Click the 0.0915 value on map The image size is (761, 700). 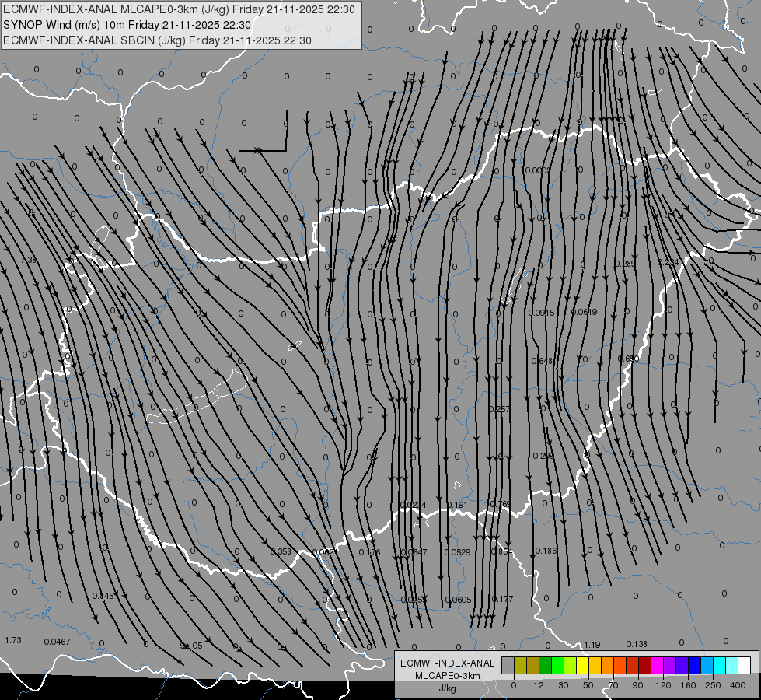pos(541,313)
